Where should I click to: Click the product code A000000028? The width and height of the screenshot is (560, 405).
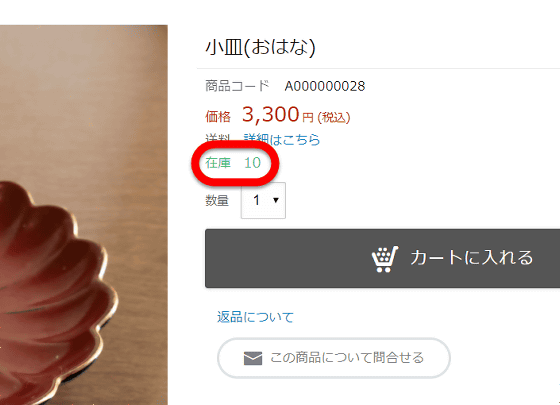click(325, 86)
